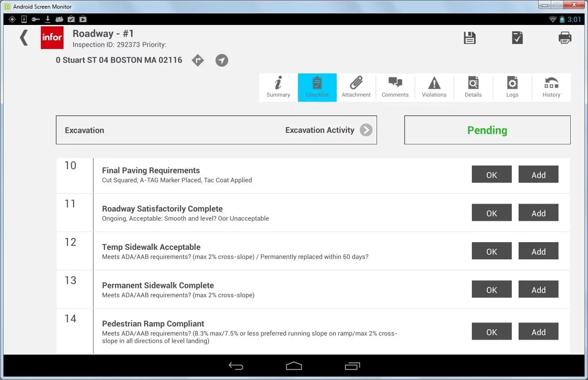Click the Excavation label
Image resolution: width=588 pixels, height=380 pixels.
click(84, 130)
